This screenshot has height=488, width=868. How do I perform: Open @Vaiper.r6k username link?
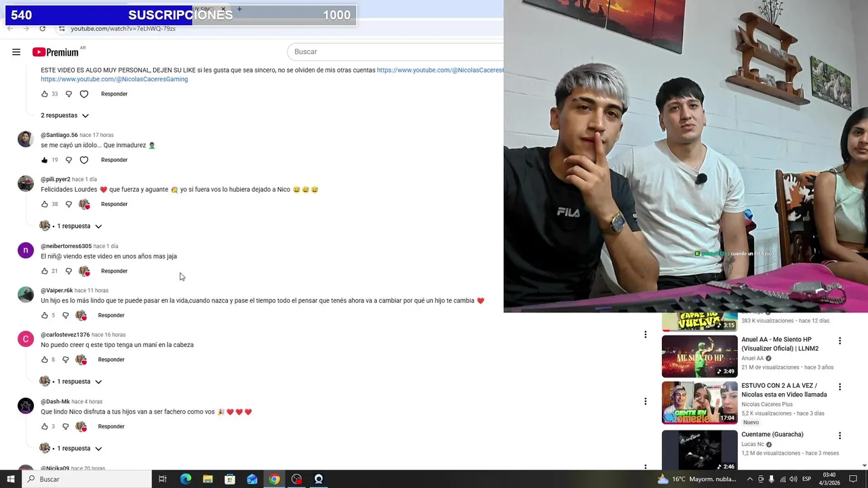[x=56, y=291]
